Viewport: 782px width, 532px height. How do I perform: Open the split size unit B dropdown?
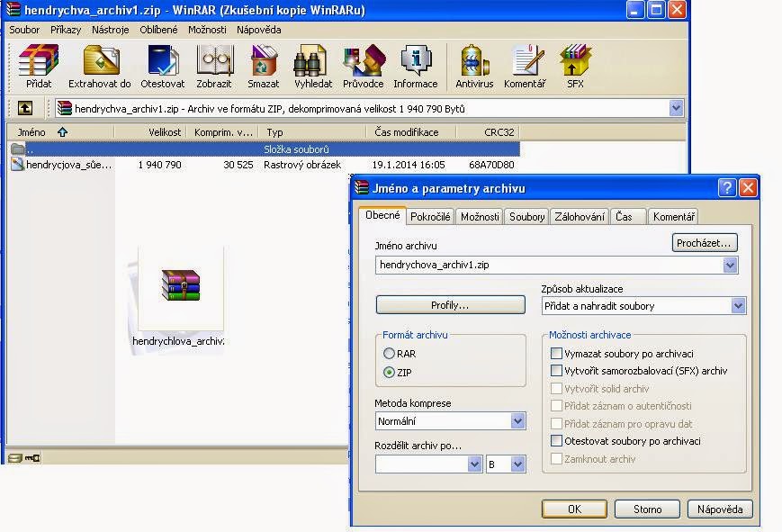pyautogui.click(x=517, y=464)
